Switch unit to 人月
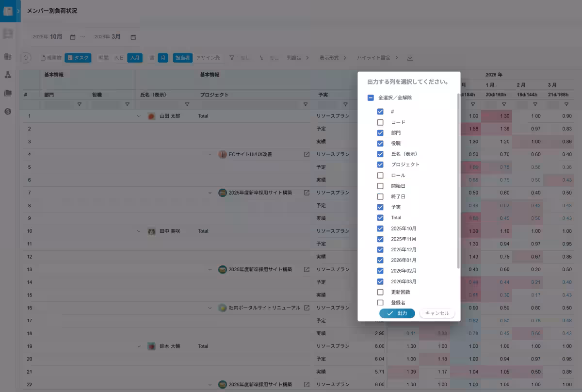The height and width of the screenshot is (392, 582). pyautogui.click(x=134, y=58)
